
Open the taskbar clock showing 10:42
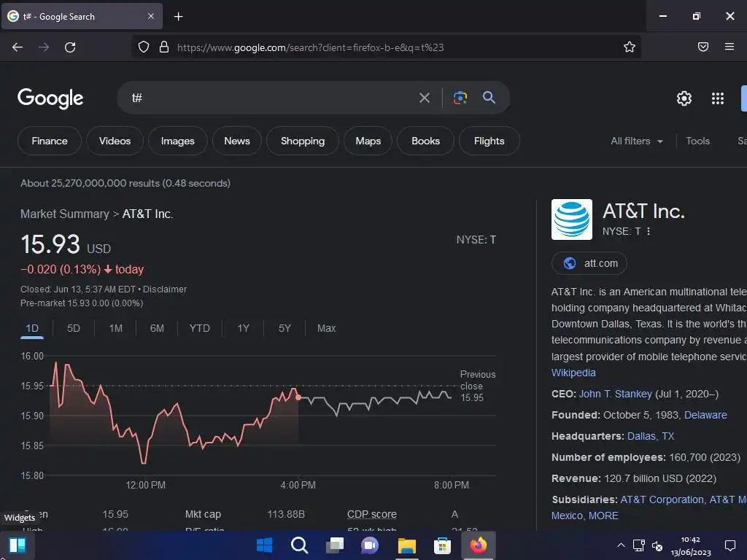point(691,545)
